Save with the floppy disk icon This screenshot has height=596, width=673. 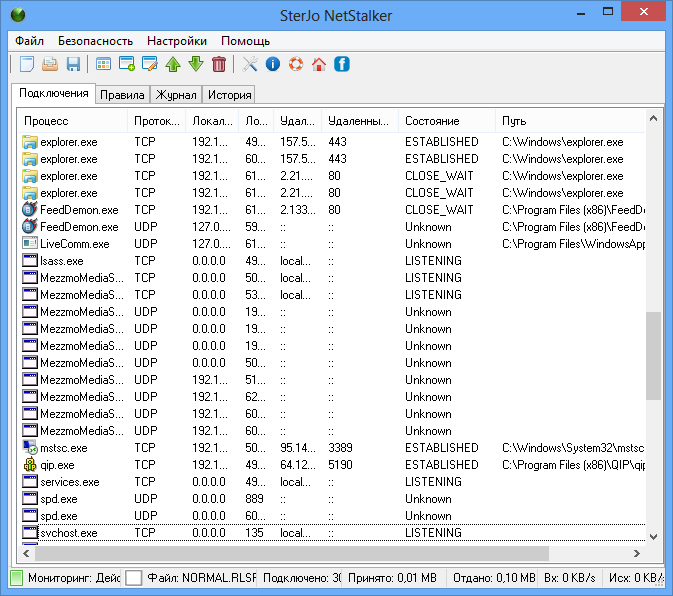73,64
